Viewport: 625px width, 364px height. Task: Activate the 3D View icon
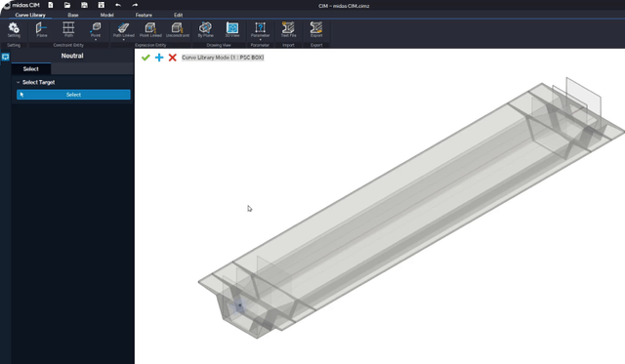[232, 30]
